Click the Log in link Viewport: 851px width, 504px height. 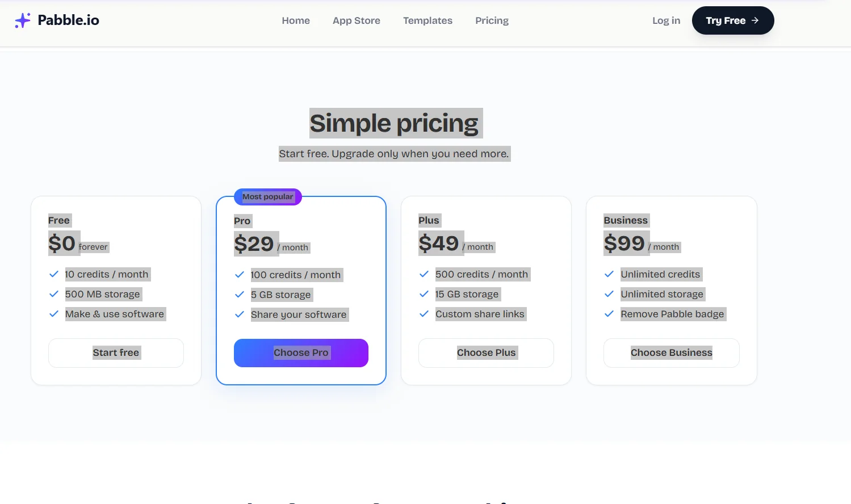point(666,20)
